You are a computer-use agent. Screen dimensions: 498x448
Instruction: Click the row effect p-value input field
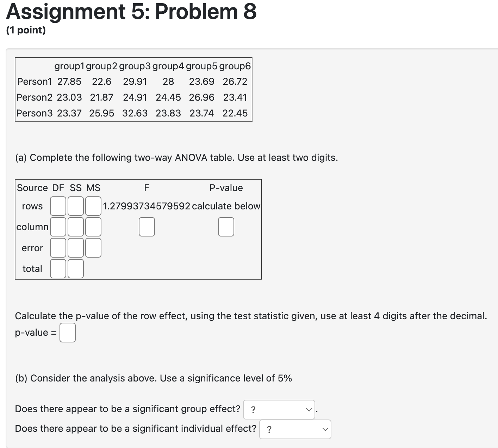point(67,332)
